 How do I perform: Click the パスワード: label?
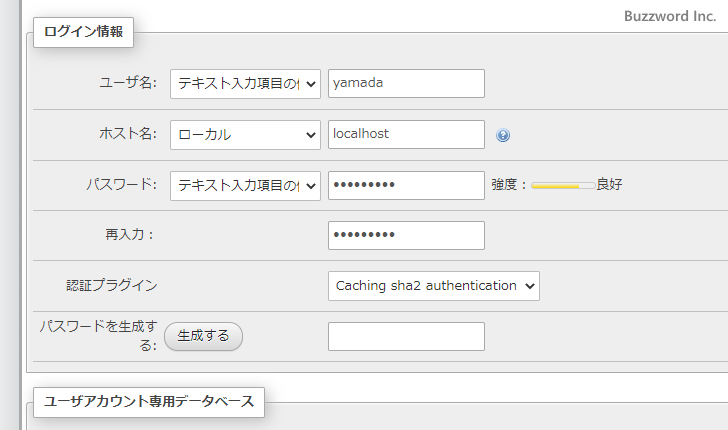tap(122, 184)
